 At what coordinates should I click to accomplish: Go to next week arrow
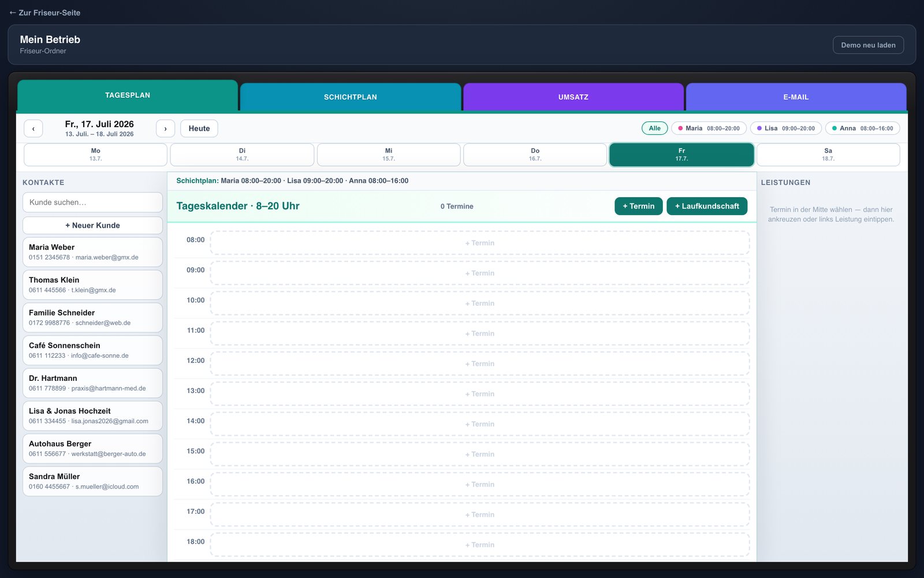(x=165, y=128)
